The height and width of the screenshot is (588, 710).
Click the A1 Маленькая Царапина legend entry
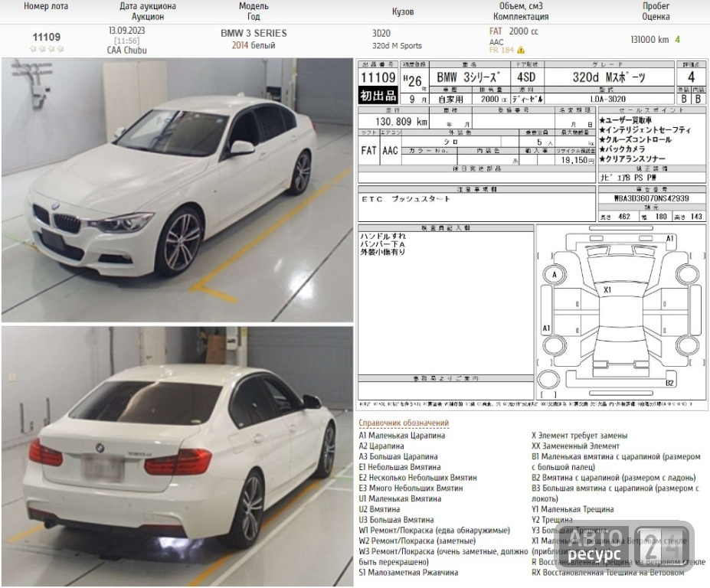click(401, 436)
